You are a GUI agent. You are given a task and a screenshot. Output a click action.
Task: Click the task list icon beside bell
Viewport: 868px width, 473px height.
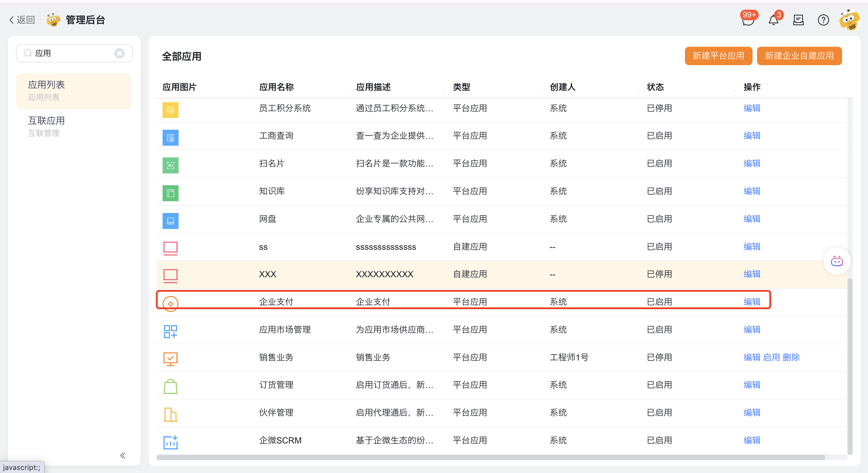pos(798,21)
